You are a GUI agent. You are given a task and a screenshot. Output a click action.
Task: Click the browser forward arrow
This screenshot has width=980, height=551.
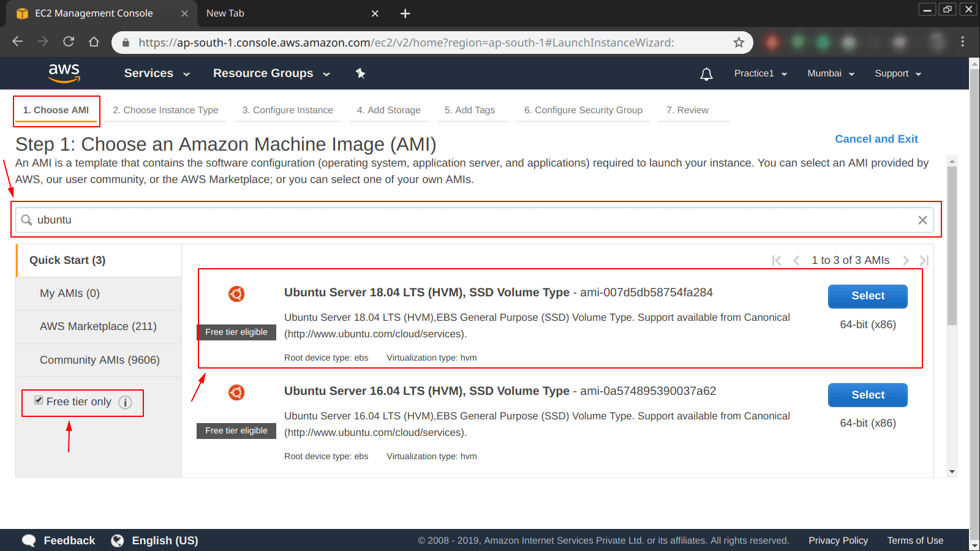click(43, 42)
